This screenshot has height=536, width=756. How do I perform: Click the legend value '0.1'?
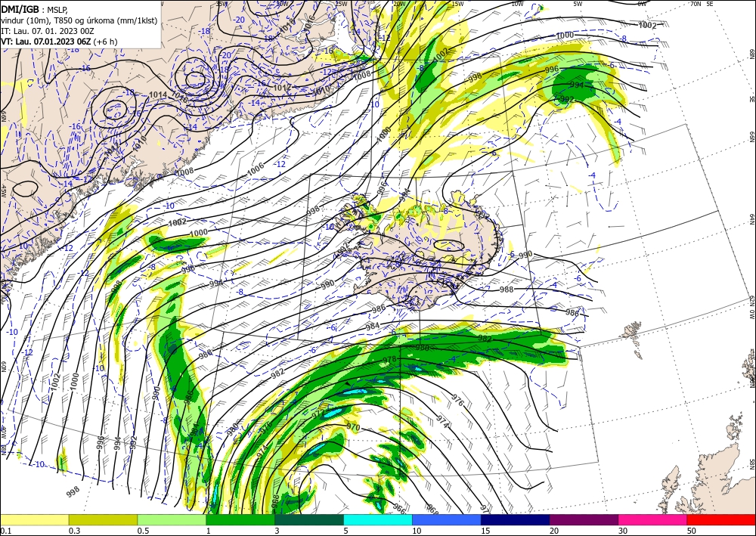5,531
